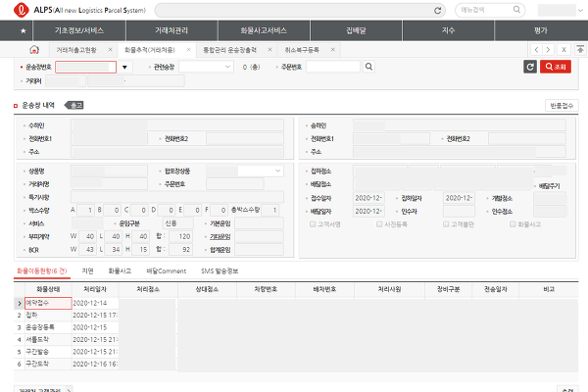
Task: Click the 주문번호 search input field
Action: (x=333, y=67)
